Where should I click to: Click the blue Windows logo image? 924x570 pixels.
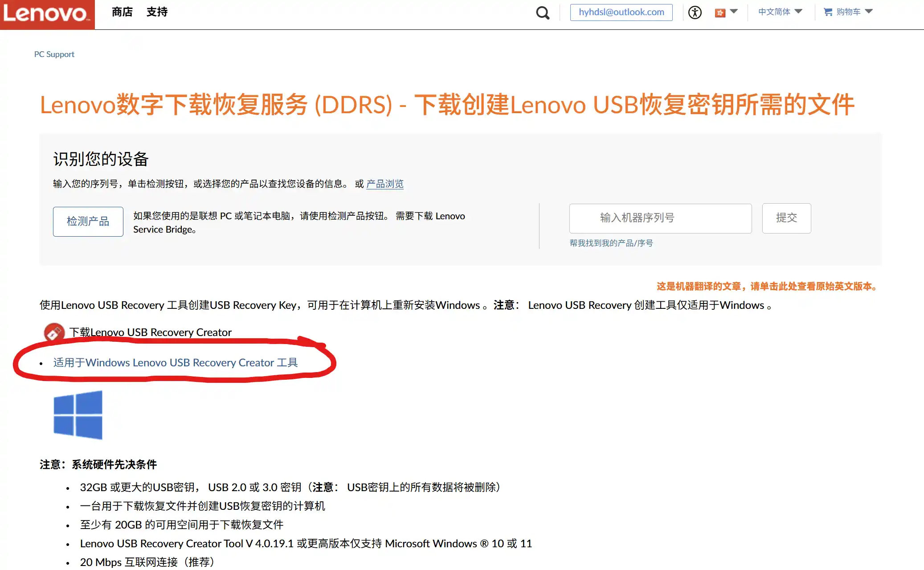[x=78, y=415]
